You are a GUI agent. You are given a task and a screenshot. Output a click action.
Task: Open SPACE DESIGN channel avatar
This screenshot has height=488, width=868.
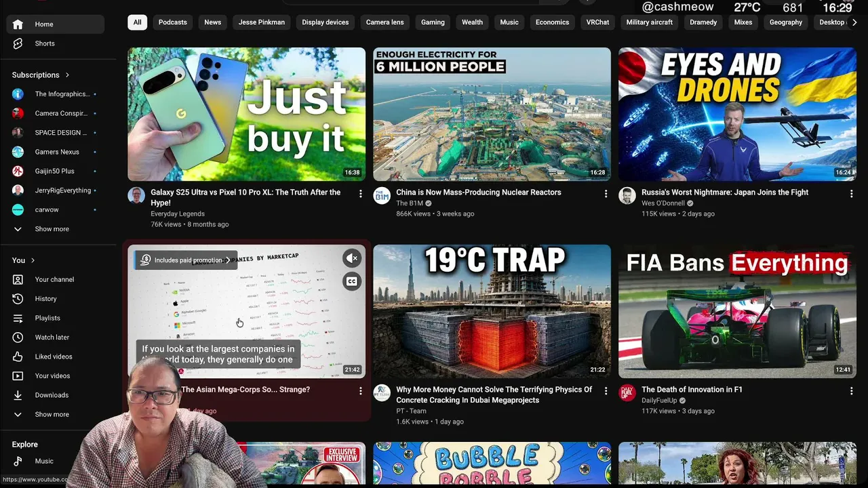click(18, 133)
